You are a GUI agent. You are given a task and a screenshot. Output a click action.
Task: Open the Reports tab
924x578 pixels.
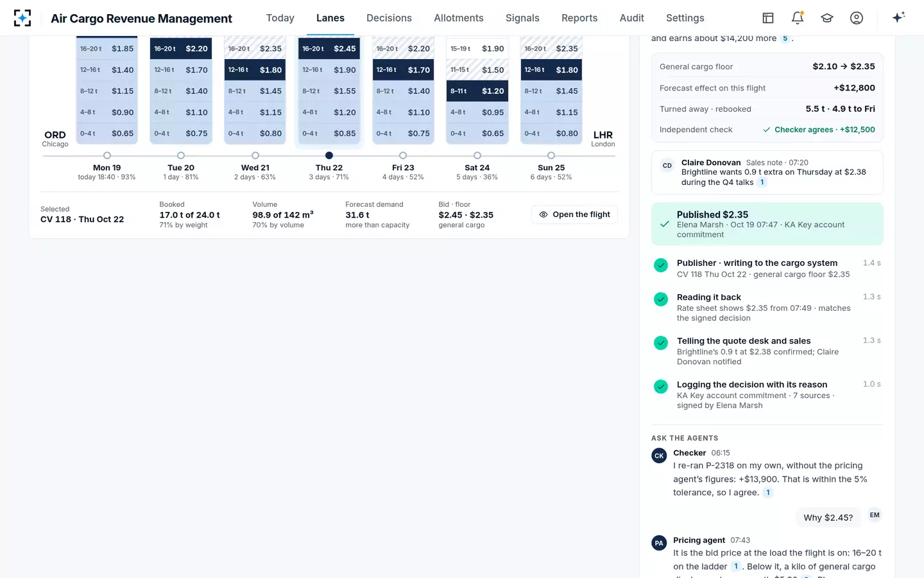(579, 18)
